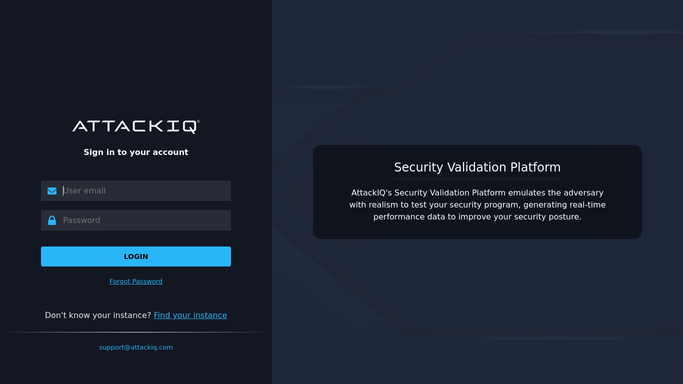Click the 'User email' placeholder text
This screenshot has height=384, width=683.
tap(85, 191)
